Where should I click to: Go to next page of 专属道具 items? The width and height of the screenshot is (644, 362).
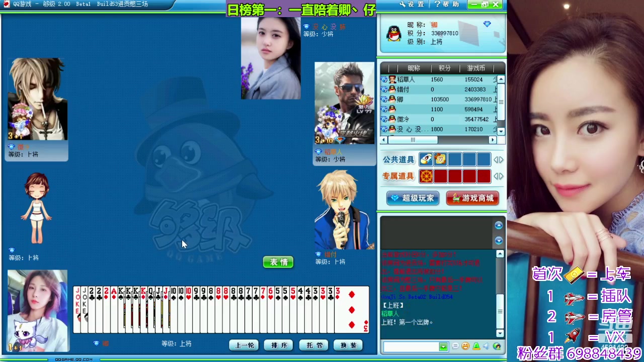point(501,176)
